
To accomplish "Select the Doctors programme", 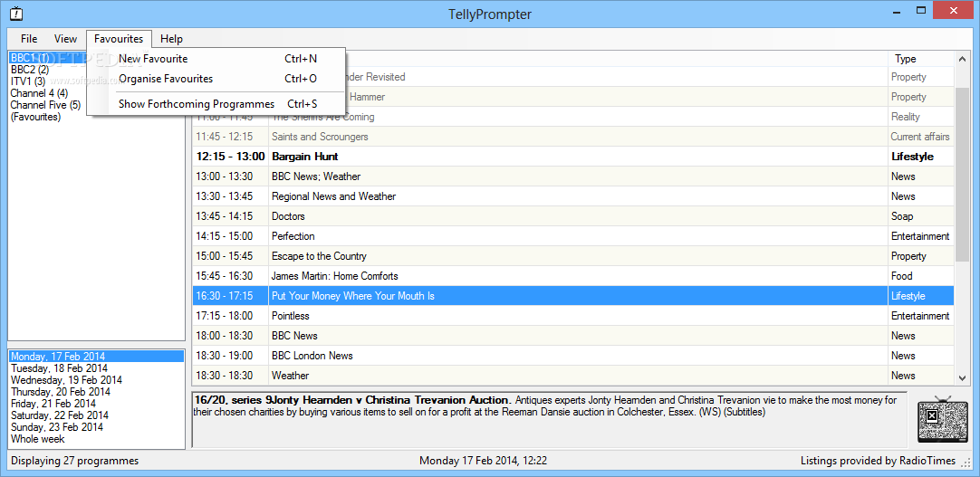I will click(x=573, y=216).
